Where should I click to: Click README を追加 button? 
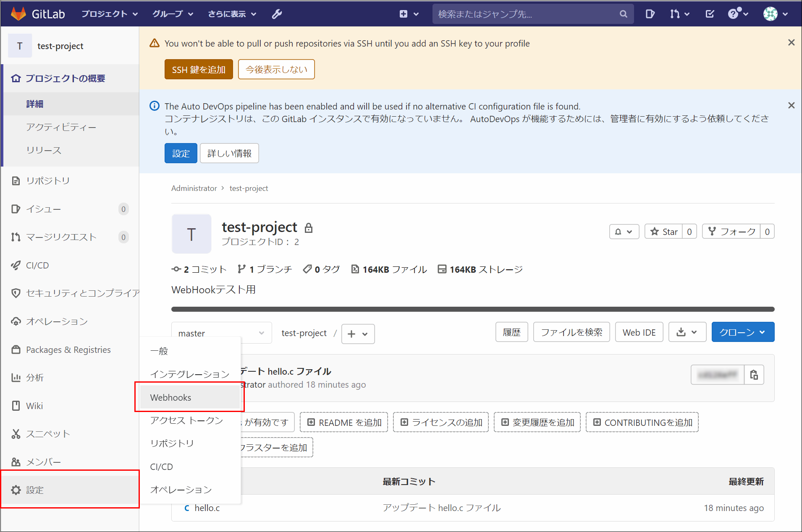[344, 422]
